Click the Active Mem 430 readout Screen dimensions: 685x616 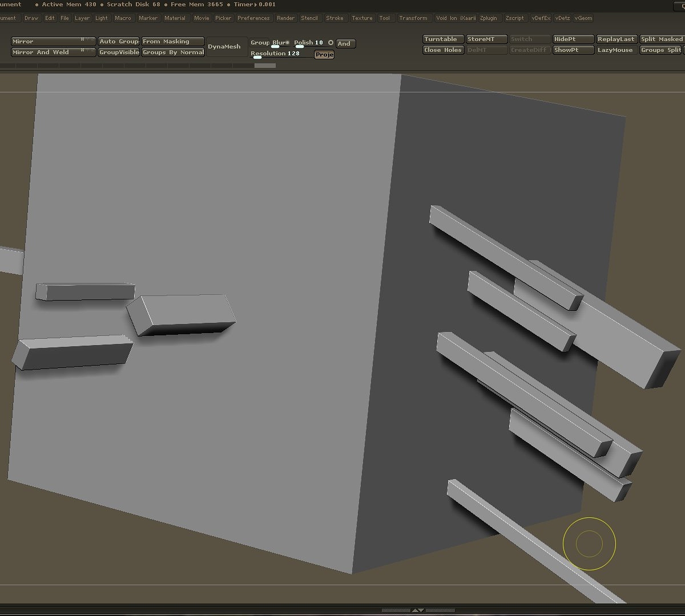(69, 5)
